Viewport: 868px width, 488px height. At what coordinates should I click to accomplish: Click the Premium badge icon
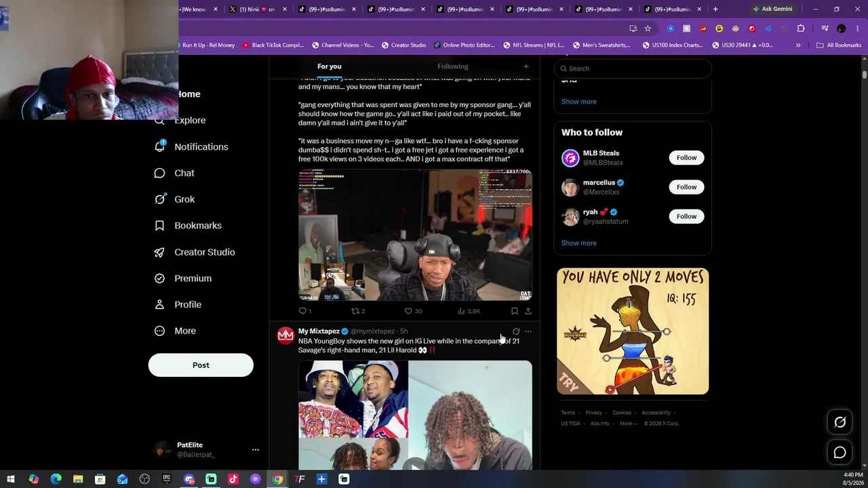[159, 279]
